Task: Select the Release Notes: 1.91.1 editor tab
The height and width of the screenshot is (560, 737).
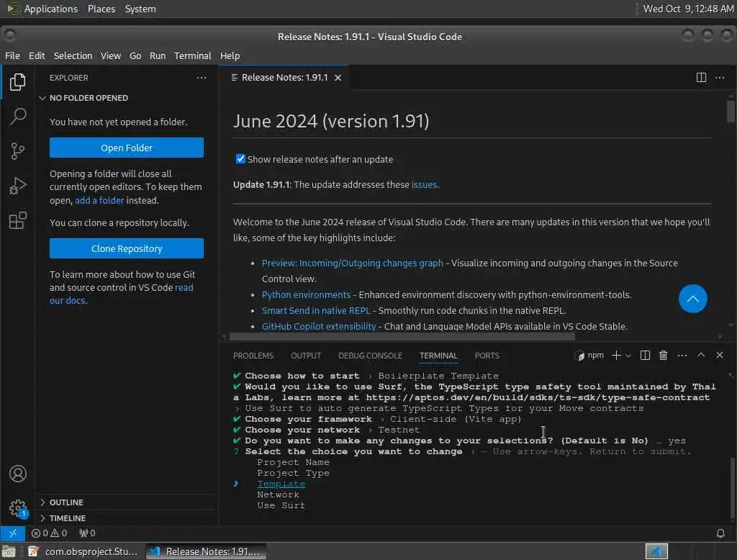Action: pyautogui.click(x=284, y=78)
